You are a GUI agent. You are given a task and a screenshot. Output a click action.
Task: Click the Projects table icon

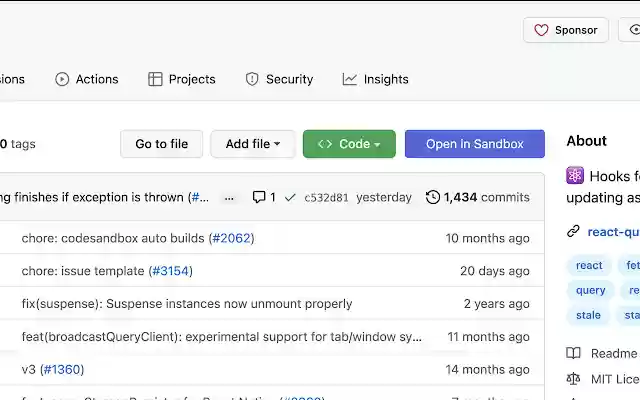click(155, 79)
